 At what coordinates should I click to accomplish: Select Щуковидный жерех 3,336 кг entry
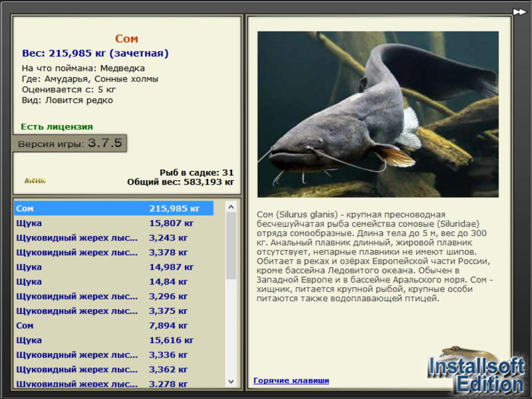click(114, 354)
